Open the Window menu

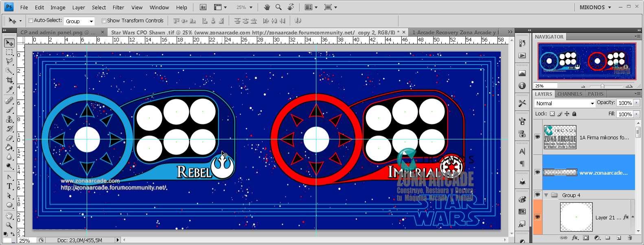point(159,7)
